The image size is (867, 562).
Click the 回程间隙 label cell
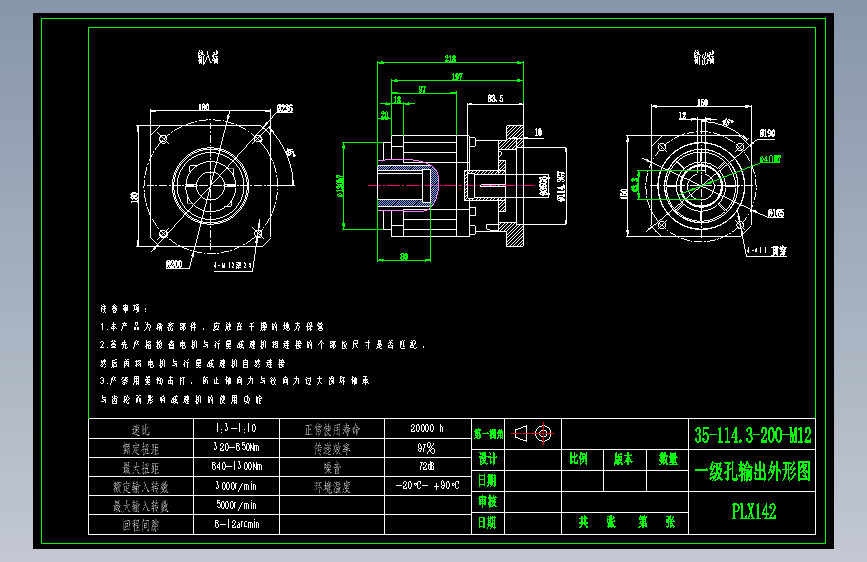140,525
